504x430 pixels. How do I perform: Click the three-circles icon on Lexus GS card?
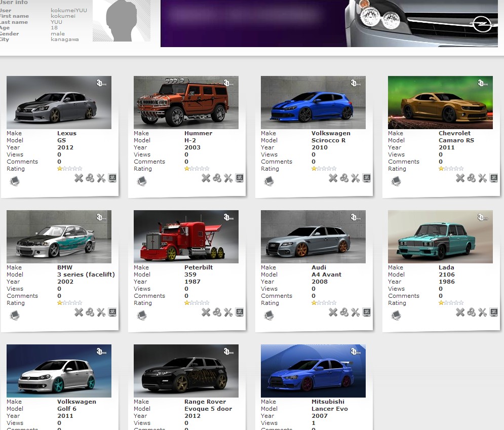(x=90, y=178)
